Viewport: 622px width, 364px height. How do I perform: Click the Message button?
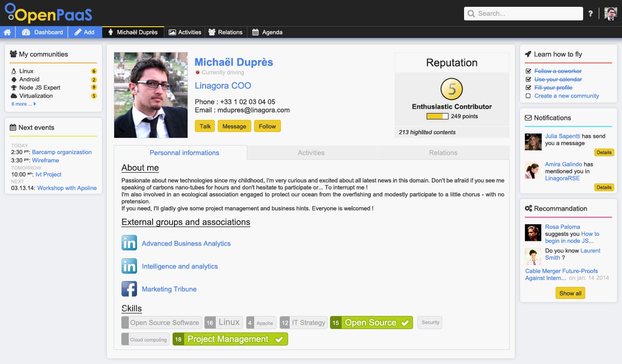234,126
